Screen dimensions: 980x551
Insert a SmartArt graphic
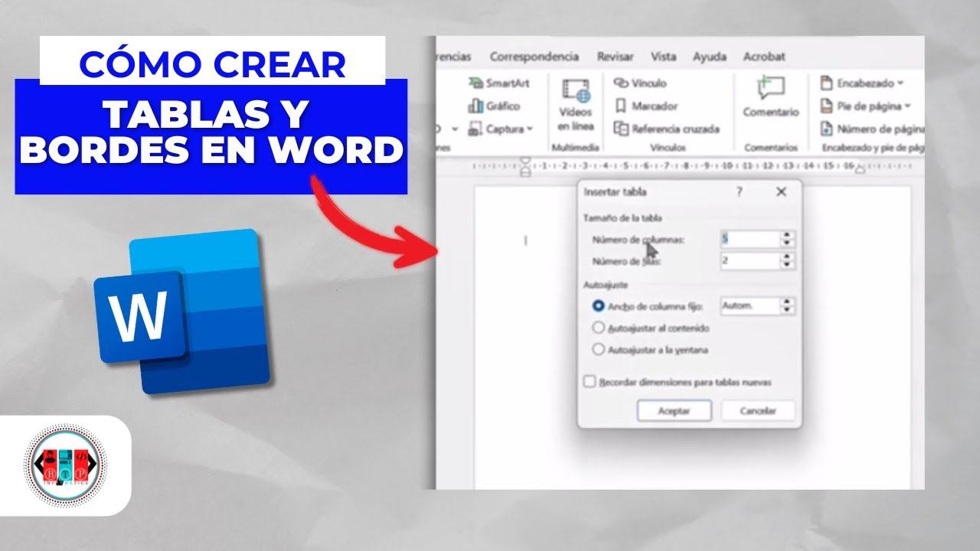tap(499, 83)
